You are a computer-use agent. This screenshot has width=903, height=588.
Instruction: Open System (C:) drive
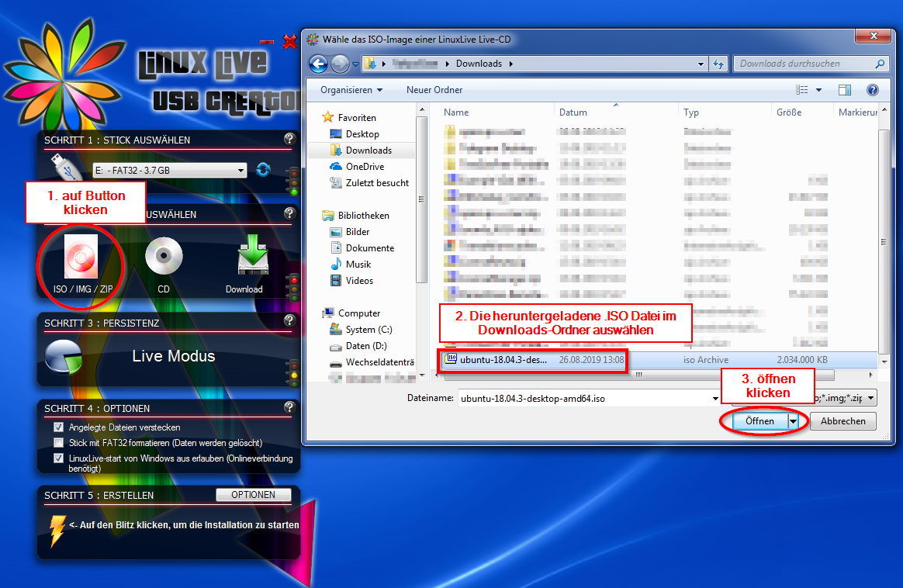(x=368, y=330)
